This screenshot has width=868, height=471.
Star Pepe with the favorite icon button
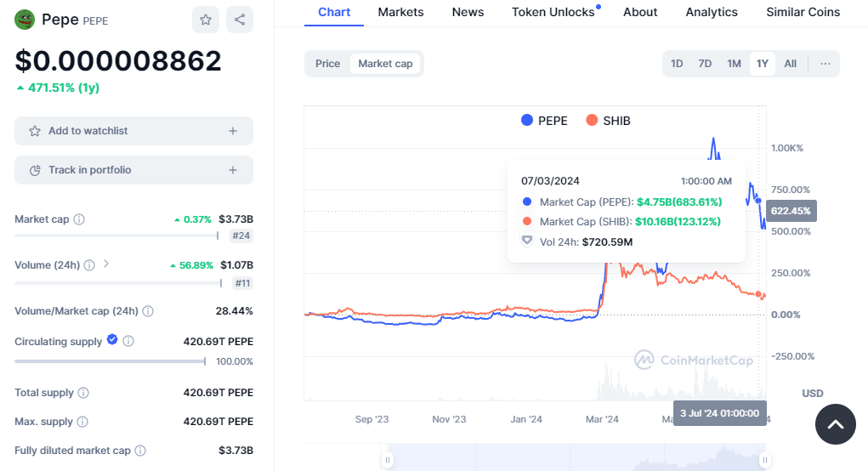pos(206,20)
